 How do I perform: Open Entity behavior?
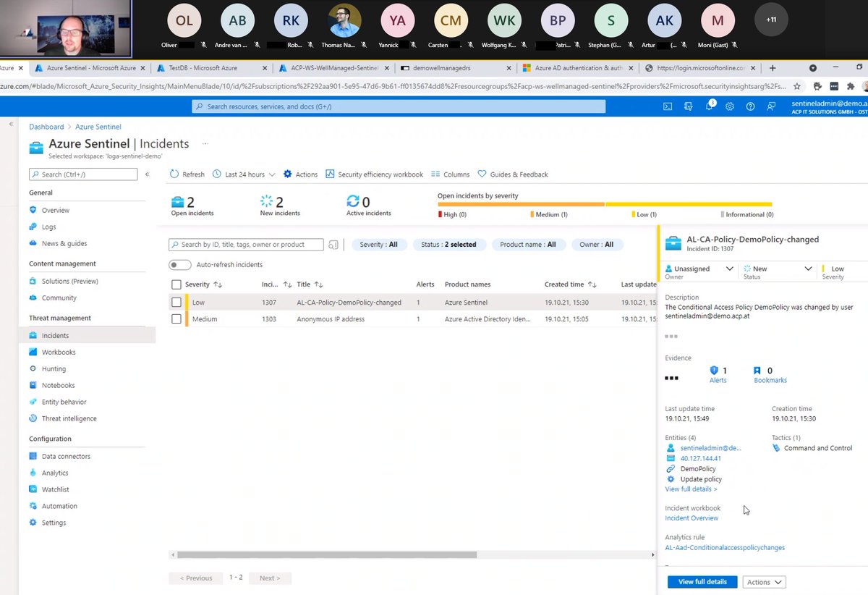click(x=64, y=402)
